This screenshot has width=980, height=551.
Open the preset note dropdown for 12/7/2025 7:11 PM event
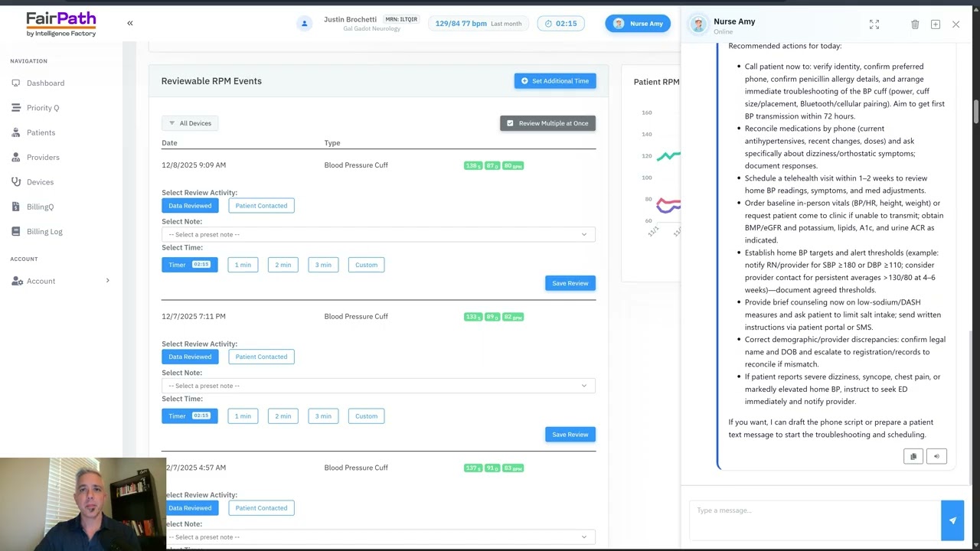coord(378,386)
